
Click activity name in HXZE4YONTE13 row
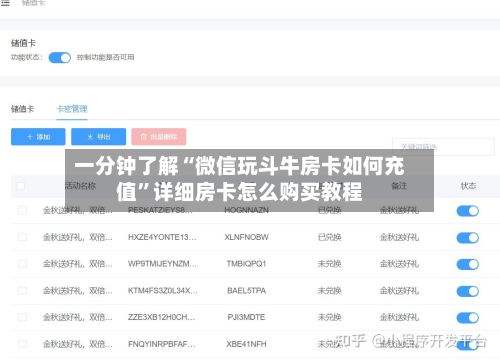click(78, 237)
